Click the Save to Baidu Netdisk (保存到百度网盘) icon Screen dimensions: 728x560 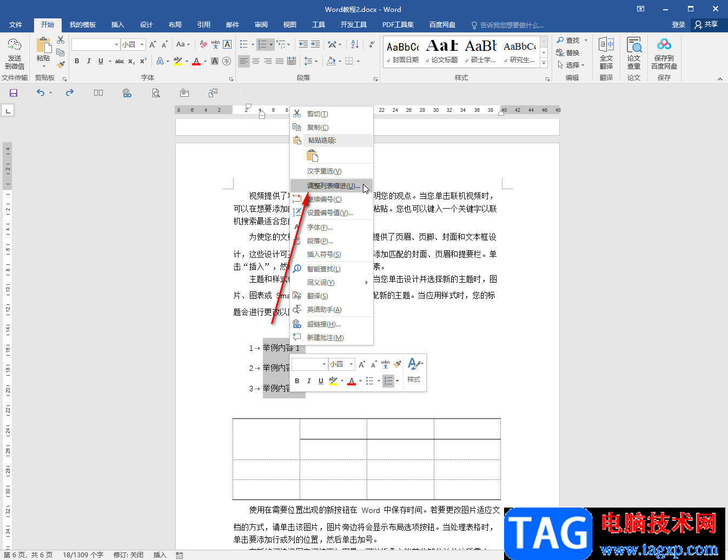664,45
